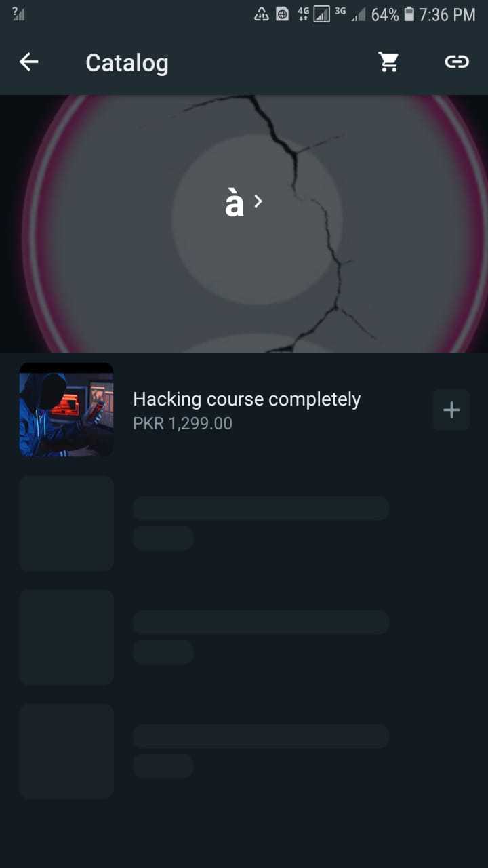Tap the PKR 1,299.00 price text

[182, 424]
